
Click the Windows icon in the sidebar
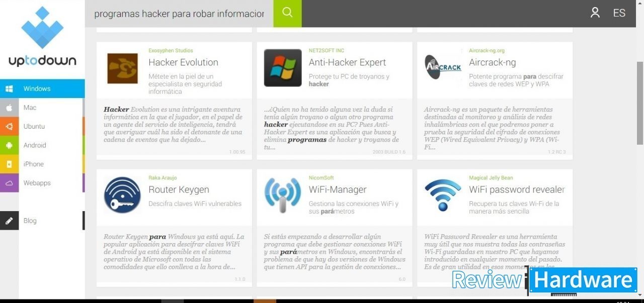(9, 89)
